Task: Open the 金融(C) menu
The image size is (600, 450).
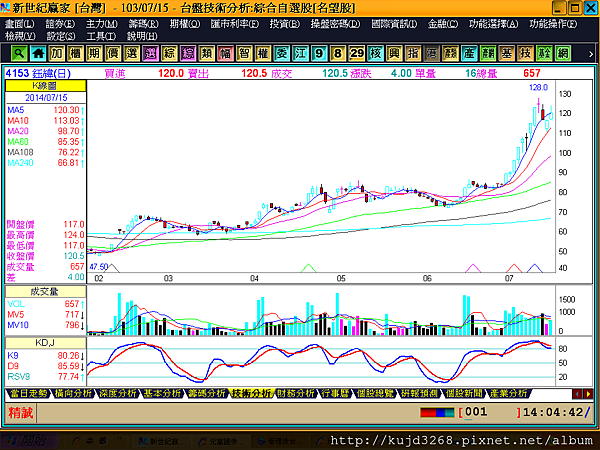Action: click(x=443, y=24)
